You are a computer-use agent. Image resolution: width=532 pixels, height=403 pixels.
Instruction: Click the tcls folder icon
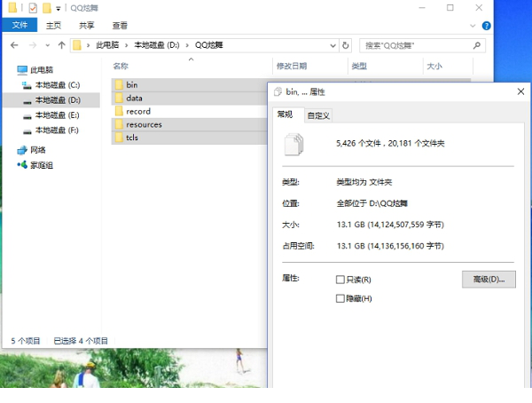119,138
